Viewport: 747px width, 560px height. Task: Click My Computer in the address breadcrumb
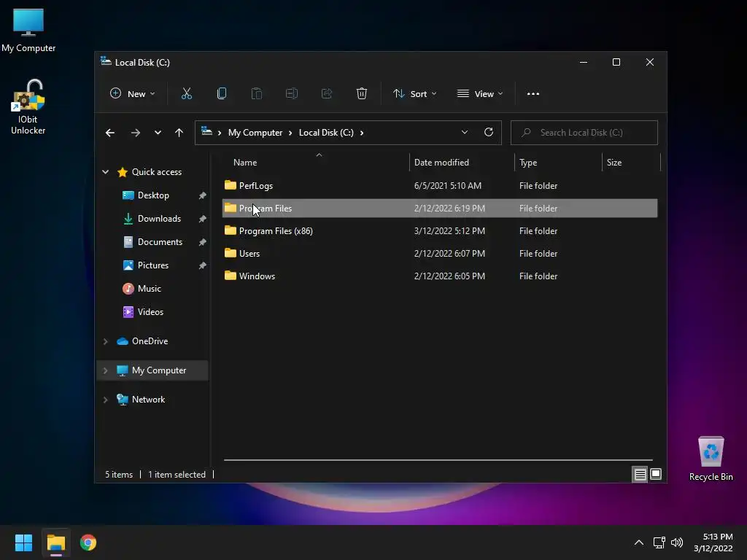click(x=255, y=133)
